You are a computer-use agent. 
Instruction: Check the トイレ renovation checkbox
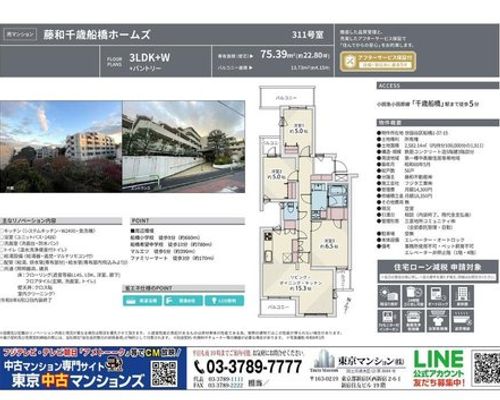coord(2,250)
